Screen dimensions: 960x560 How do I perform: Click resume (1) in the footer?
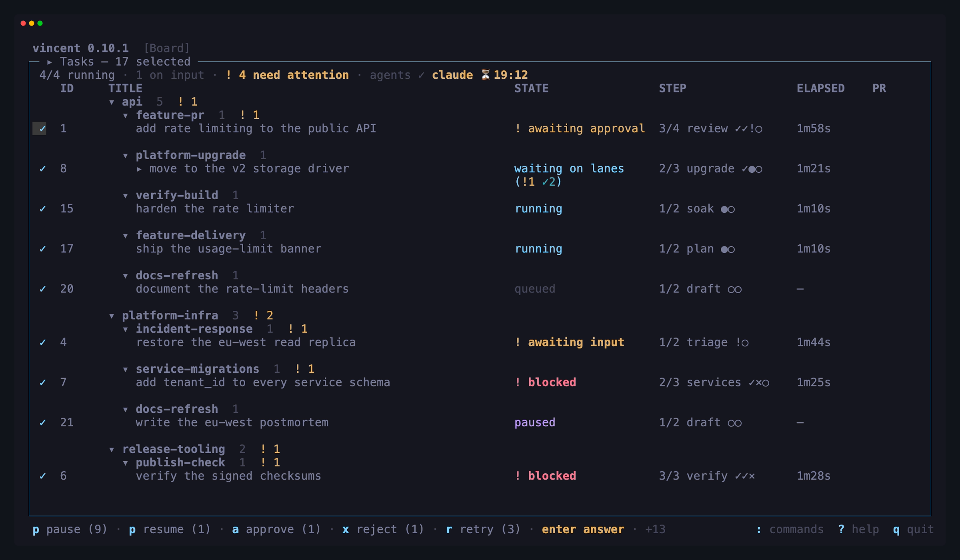(x=170, y=529)
